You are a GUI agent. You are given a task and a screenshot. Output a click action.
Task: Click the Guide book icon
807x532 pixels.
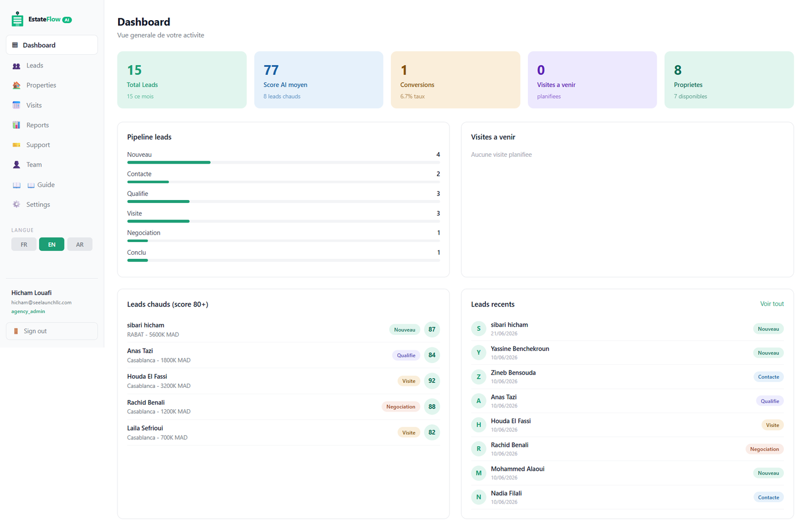tap(16, 185)
